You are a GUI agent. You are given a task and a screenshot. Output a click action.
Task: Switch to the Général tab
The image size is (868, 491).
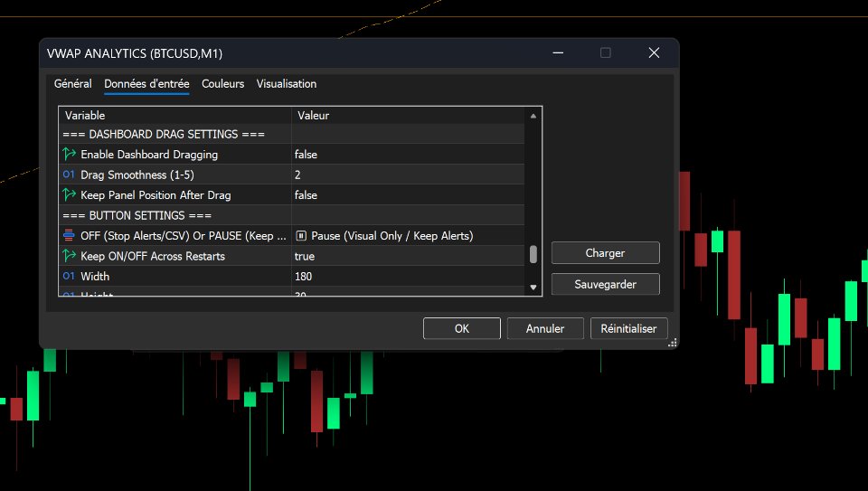(73, 83)
